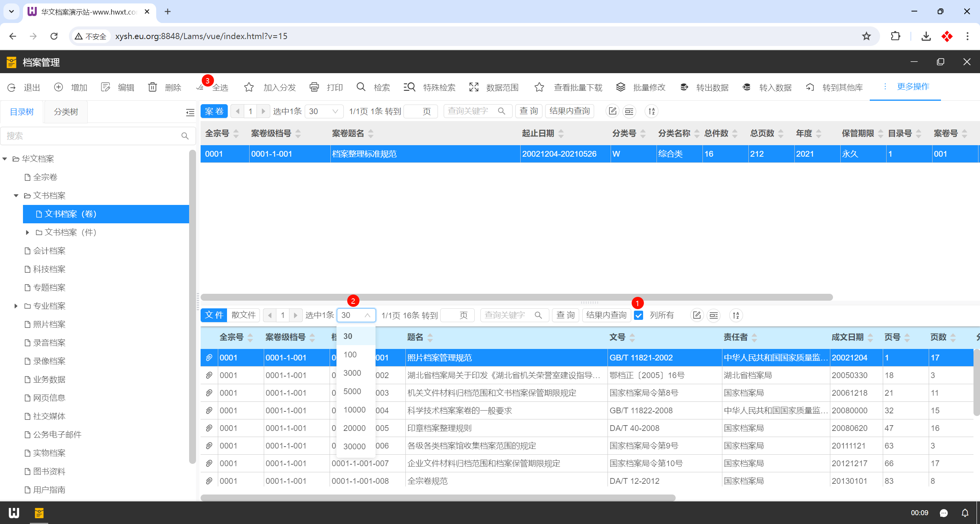Click the 数据范围 expand icon
Screen dimensions: 980x524
474,87
